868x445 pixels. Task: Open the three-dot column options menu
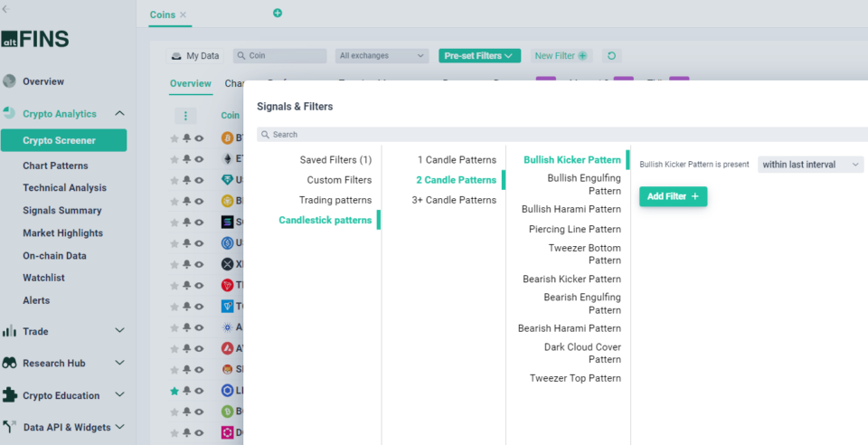pyautogui.click(x=185, y=116)
